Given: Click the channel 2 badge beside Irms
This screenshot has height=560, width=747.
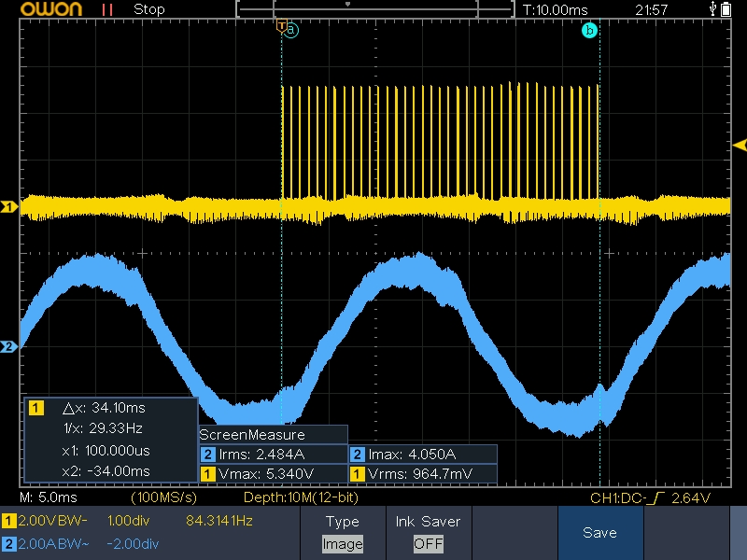Looking at the screenshot, I should tap(207, 455).
